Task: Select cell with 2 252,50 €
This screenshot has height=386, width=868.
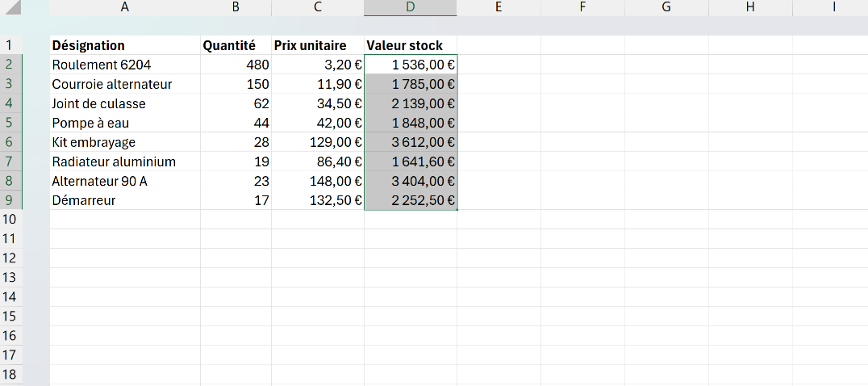Action: pyautogui.click(x=410, y=200)
